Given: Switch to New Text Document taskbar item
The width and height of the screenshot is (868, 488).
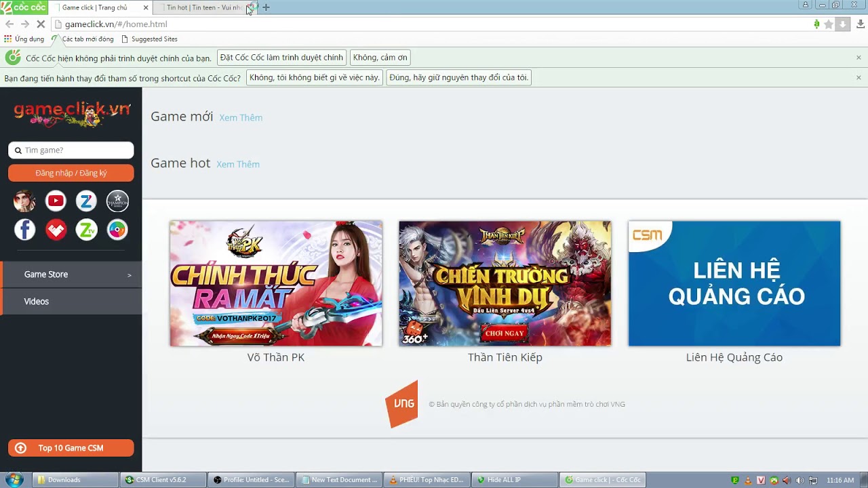Looking at the screenshot, I should click(x=339, y=480).
